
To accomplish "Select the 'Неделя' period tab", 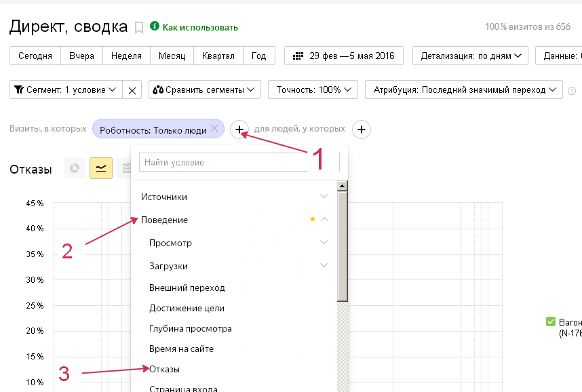I will 126,56.
